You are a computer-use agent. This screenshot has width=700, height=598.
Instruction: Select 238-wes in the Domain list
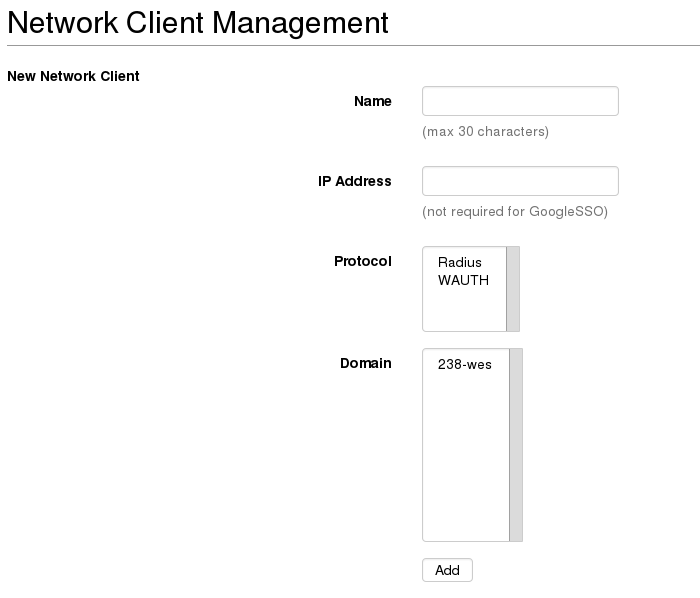[466, 364]
